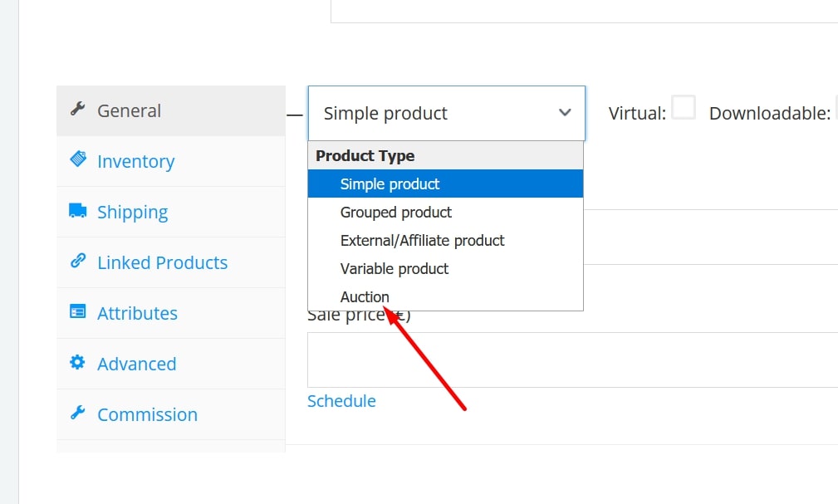Image resolution: width=838 pixels, height=504 pixels.
Task: Focus the Sale price input field
Action: (x=572, y=360)
